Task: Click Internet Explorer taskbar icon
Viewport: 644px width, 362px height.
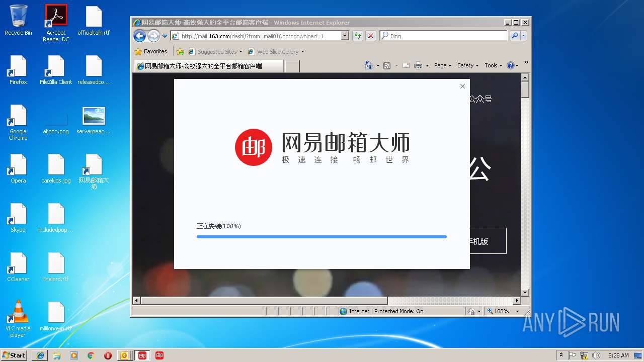Action: (x=40, y=355)
